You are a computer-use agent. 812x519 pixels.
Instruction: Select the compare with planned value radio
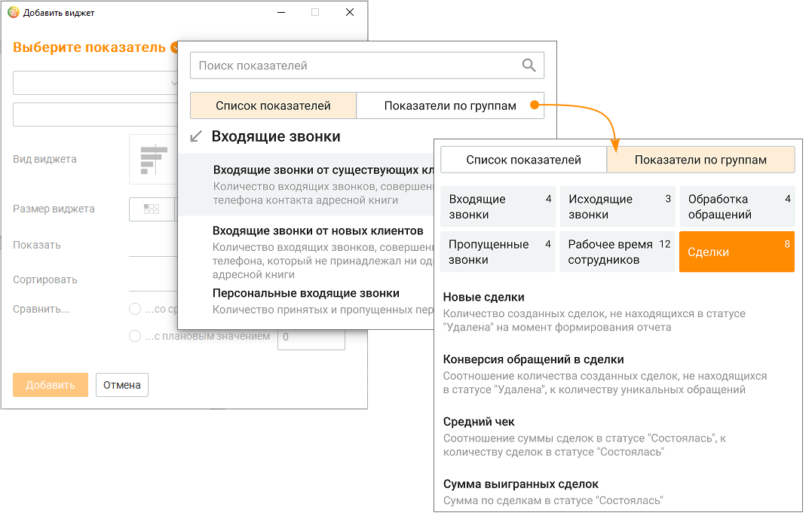135,336
